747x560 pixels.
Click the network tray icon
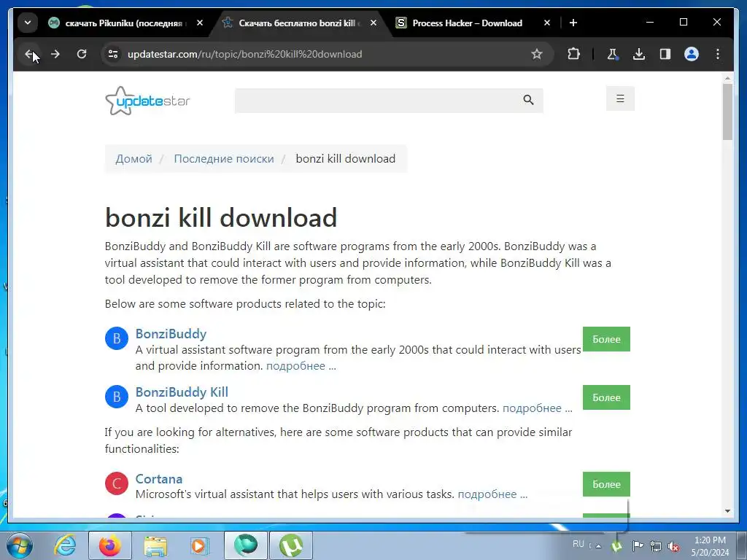pos(656,546)
